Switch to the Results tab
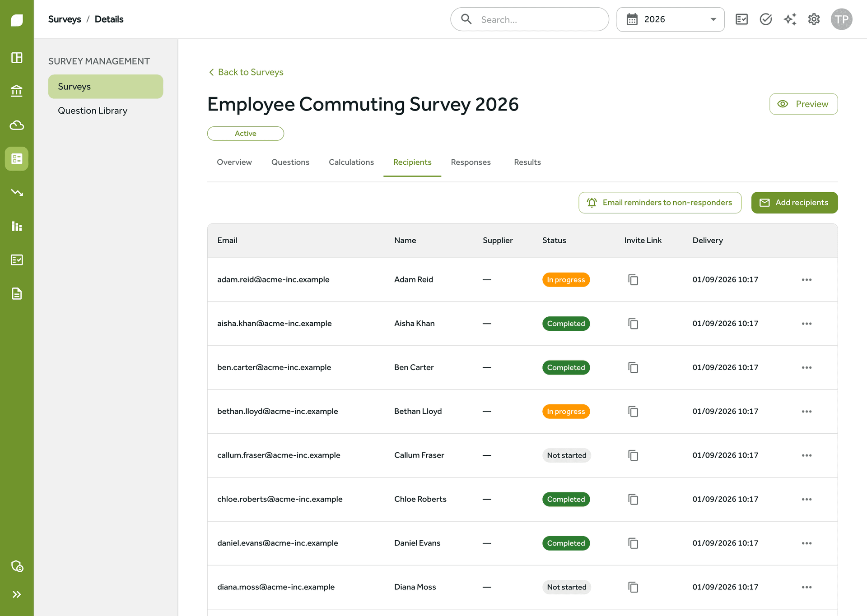The height and width of the screenshot is (616, 867). coord(527,162)
